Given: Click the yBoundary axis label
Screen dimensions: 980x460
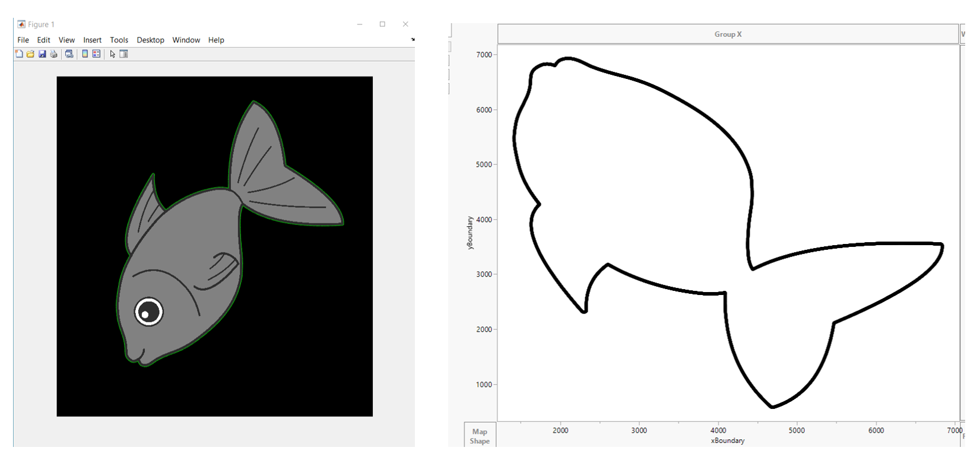Looking at the screenshot, I should click(470, 233).
